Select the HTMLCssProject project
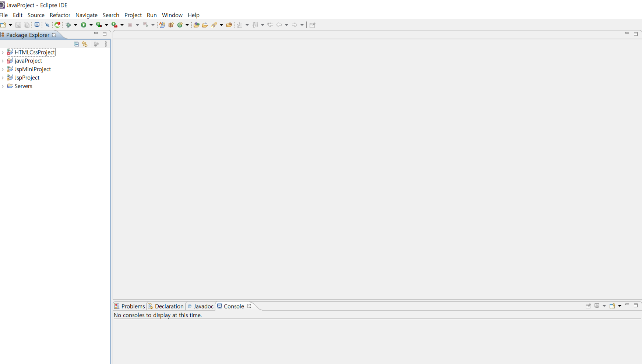The width and height of the screenshot is (642, 364). point(35,52)
